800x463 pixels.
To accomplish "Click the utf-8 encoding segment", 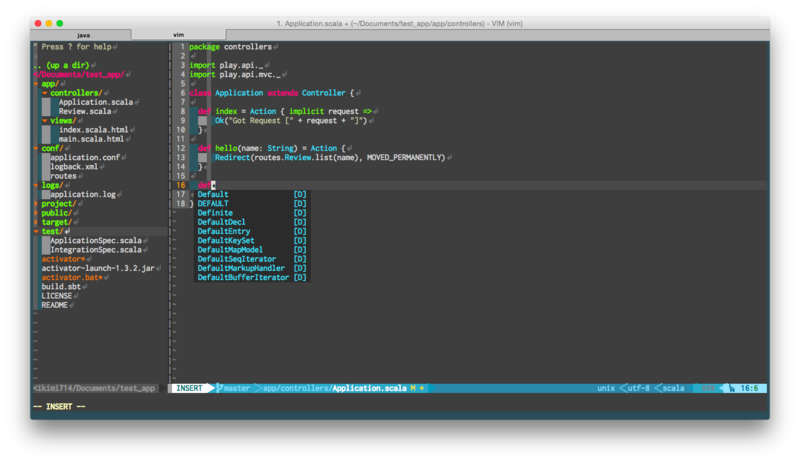I will (638, 388).
